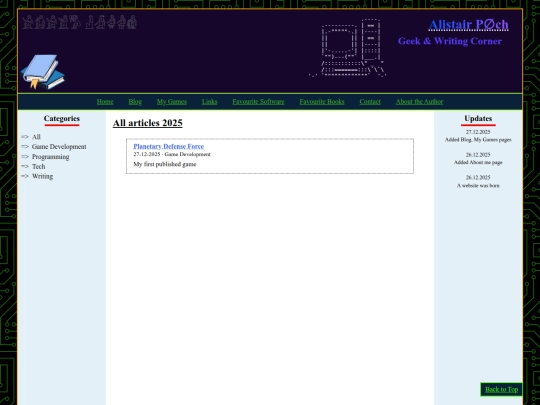Click the All articles 2025 heading
Screen dimensions: 540x405
tap(148, 123)
